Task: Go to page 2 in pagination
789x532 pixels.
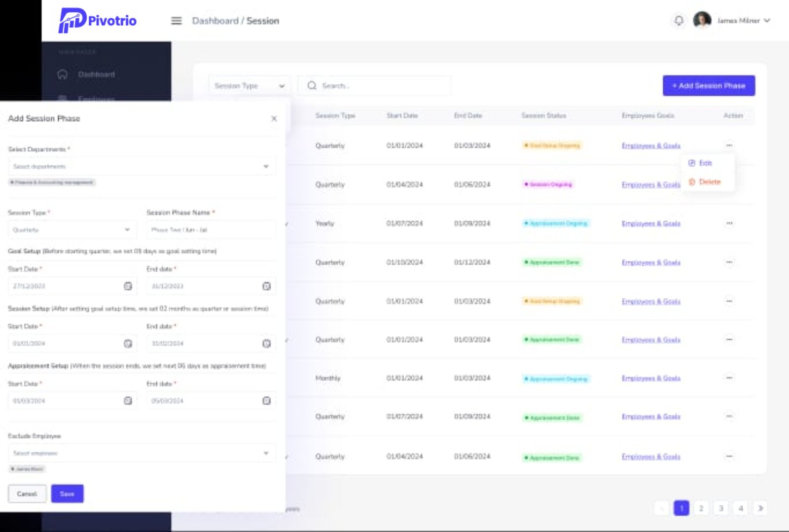Action: 701,508
